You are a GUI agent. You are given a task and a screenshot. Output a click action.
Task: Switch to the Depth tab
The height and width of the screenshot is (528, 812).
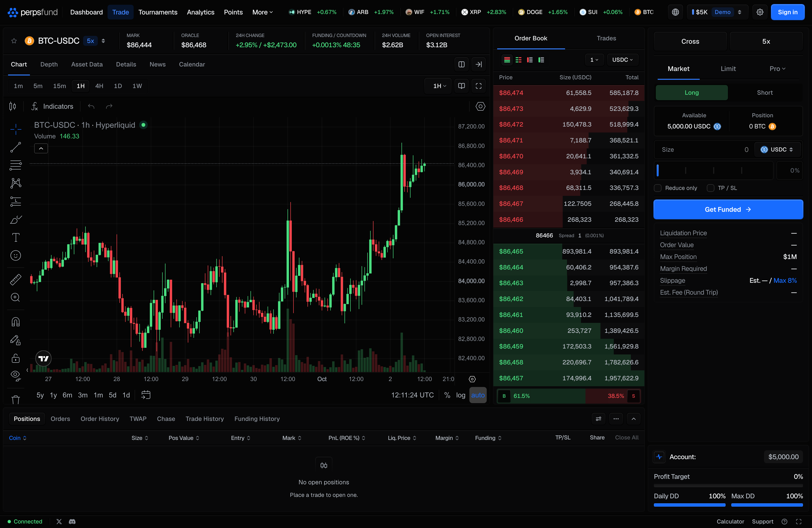49,65
